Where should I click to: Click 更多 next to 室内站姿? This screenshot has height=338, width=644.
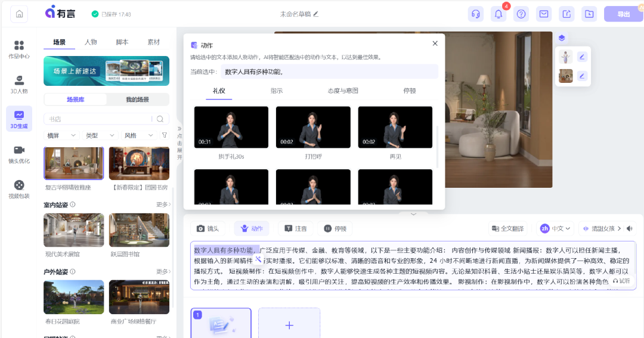pos(163,204)
